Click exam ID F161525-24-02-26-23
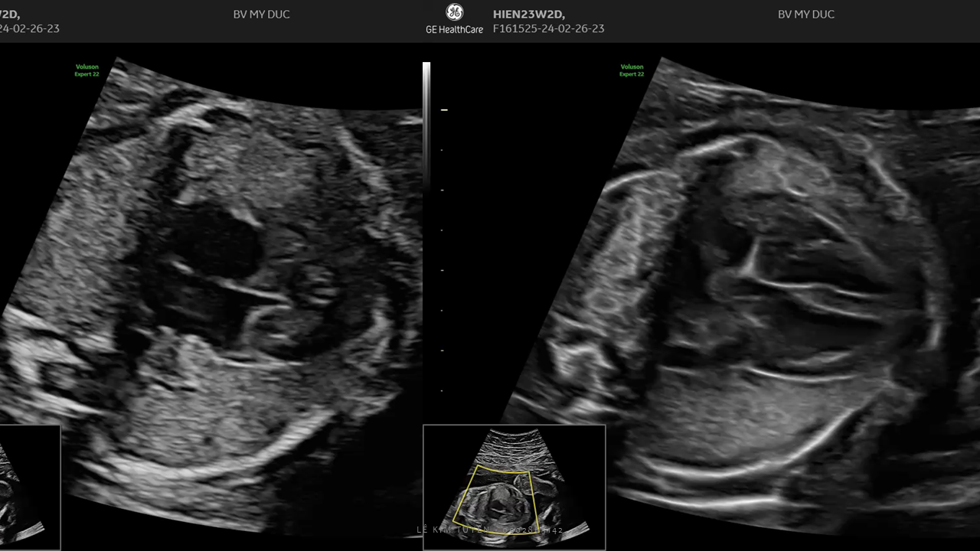Image resolution: width=980 pixels, height=551 pixels. [548, 29]
